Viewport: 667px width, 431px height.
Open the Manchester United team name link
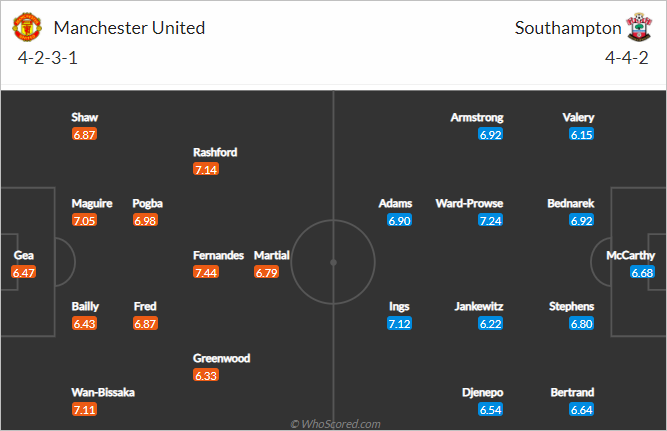[129, 28]
